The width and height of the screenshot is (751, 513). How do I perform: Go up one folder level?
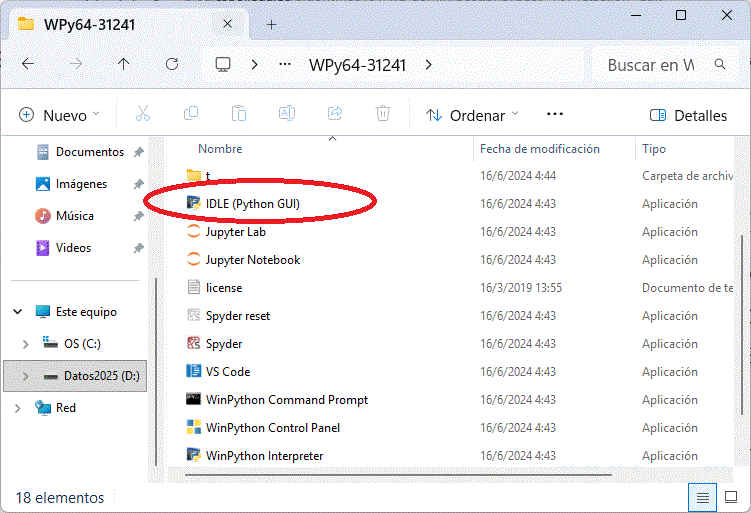click(x=124, y=64)
